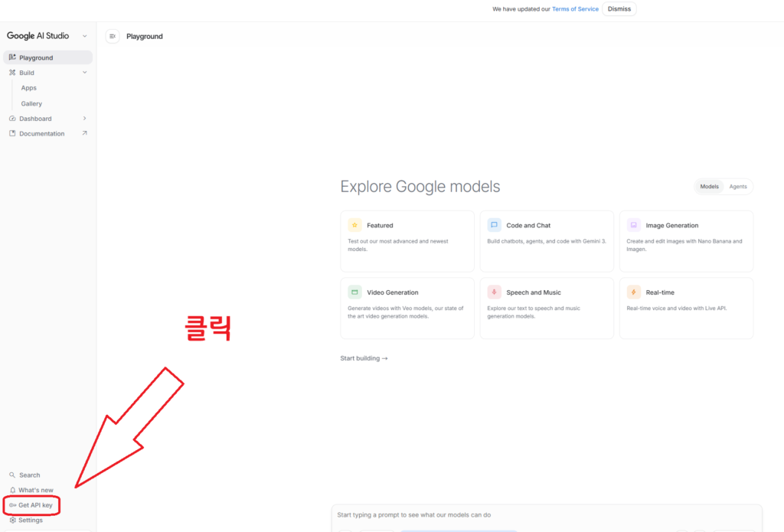The width and height of the screenshot is (784, 532).
Task: Dismiss the Terms of Service notice
Action: pyautogui.click(x=619, y=8)
